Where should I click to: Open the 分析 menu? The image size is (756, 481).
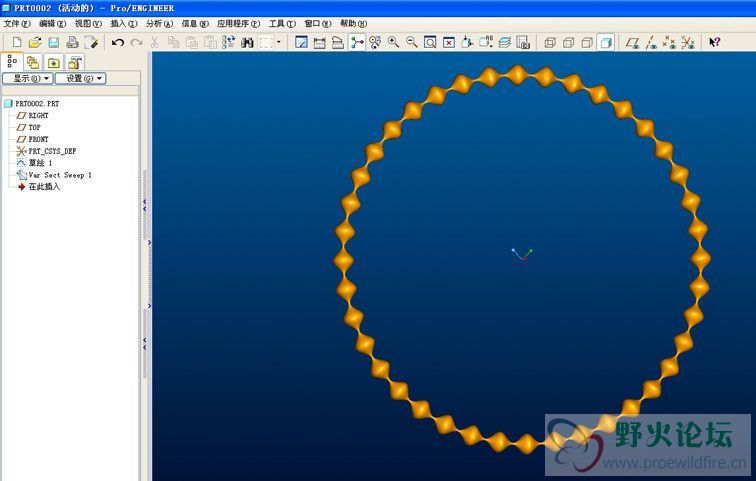point(159,24)
